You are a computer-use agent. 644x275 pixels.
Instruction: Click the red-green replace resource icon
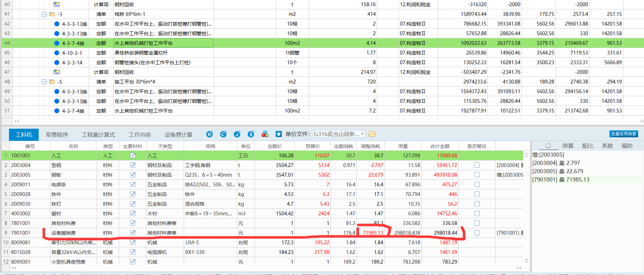click(265, 134)
